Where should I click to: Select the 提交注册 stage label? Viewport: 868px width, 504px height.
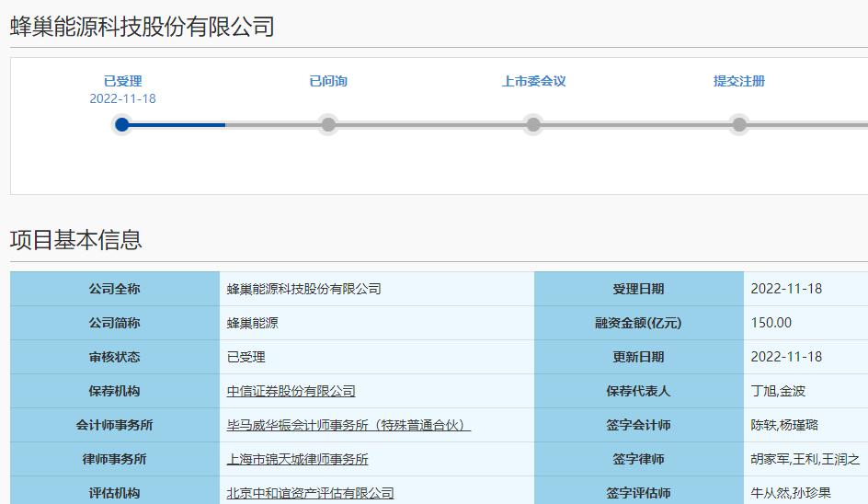pos(739,82)
